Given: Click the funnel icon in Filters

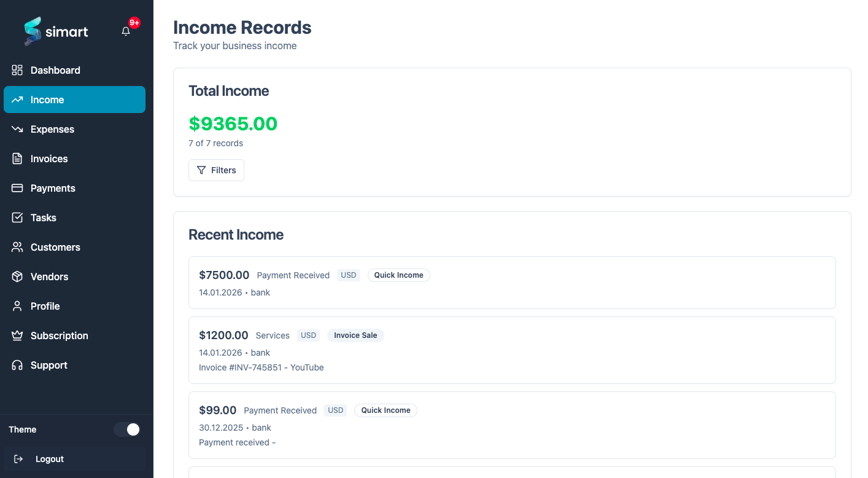Looking at the screenshot, I should coord(201,170).
